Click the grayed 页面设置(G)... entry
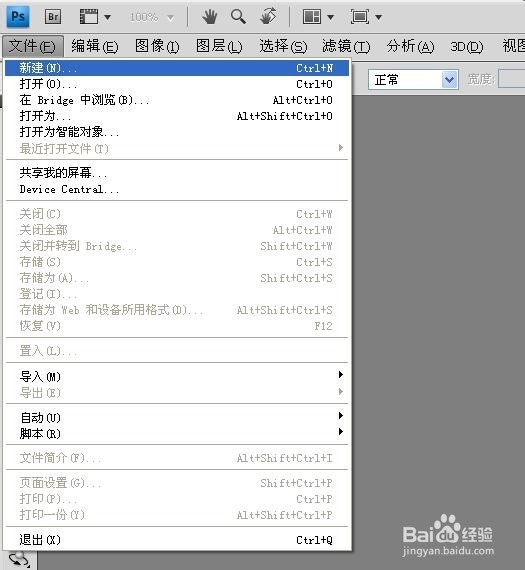Viewport: 525px width, 570px height. tap(177, 483)
